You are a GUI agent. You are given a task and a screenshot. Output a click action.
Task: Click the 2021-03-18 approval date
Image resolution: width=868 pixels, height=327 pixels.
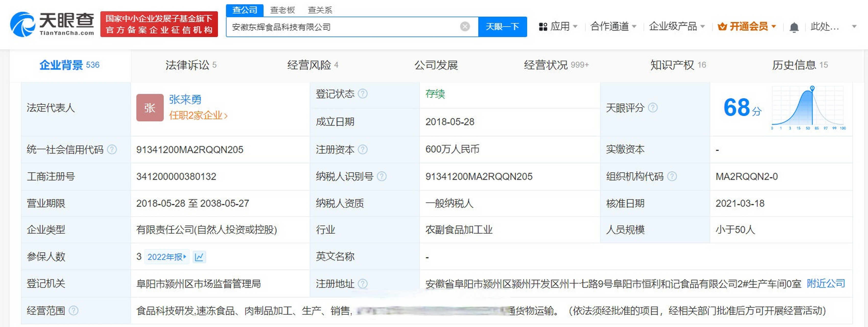click(x=740, y=203)
